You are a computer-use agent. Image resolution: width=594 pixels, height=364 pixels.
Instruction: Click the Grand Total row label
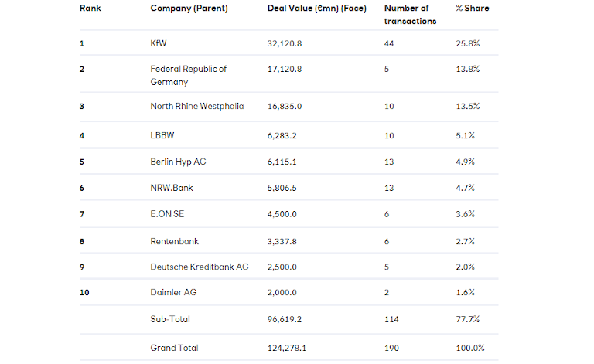(175, 348)
